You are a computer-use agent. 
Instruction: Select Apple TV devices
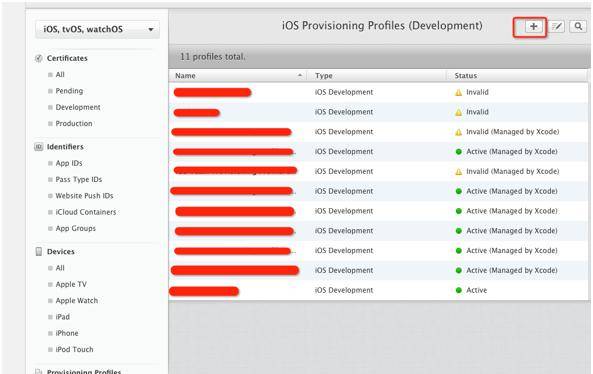click(71, 284)
